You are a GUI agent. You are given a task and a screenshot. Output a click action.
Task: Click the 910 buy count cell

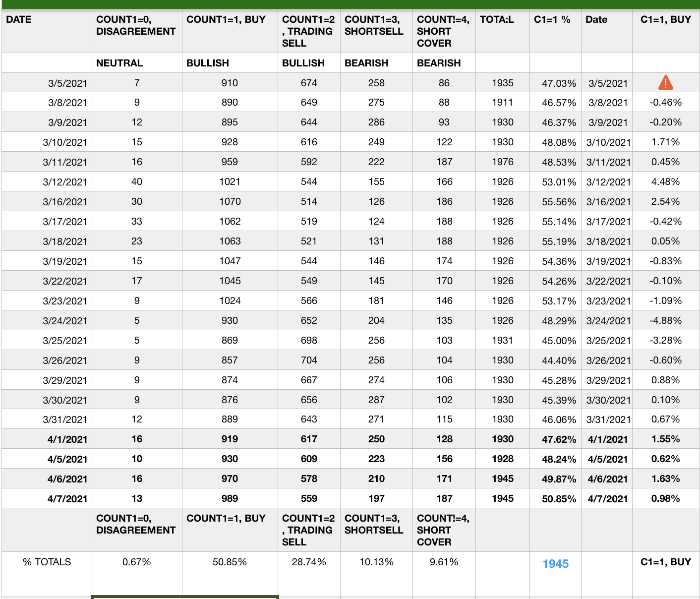click(230, 83)
